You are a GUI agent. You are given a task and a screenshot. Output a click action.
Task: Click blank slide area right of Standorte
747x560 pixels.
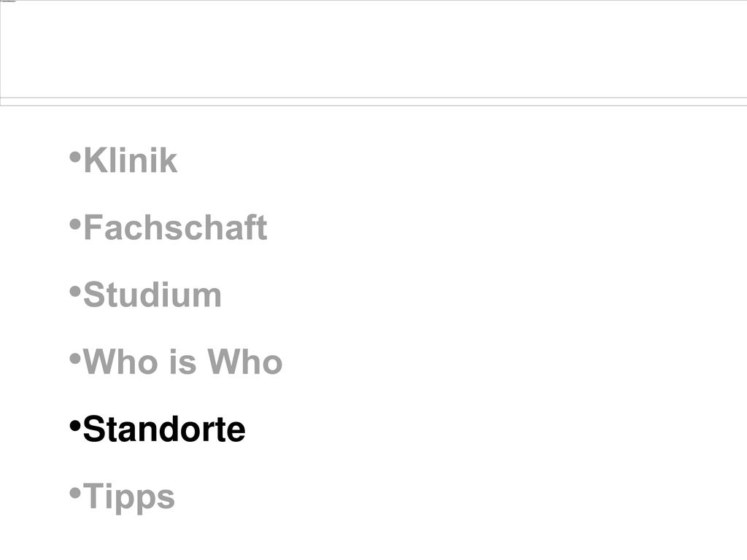pos(495,429)
